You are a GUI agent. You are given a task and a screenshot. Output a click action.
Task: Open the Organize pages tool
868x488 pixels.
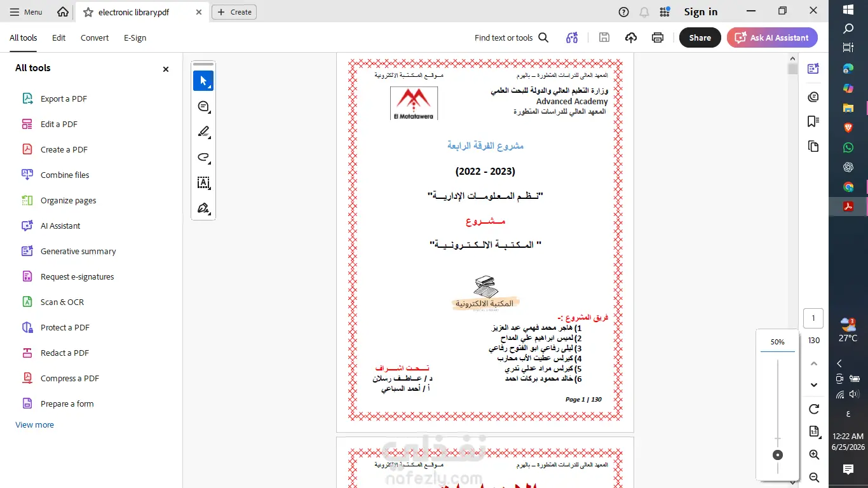pos(69,200)
